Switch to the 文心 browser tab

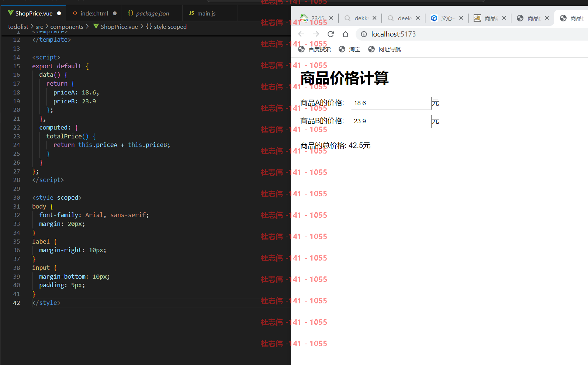click(447, 18)
